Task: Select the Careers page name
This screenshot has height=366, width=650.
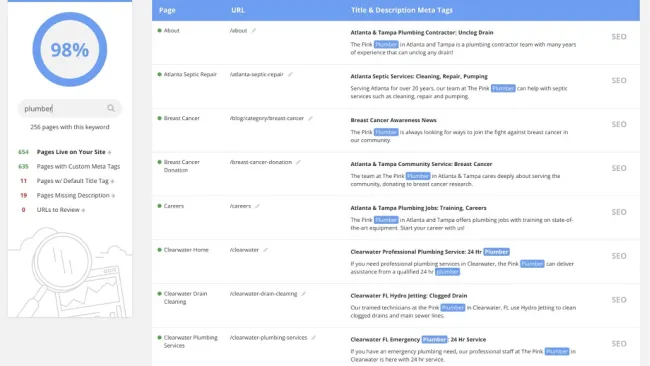Action: click(x=174, y=206)
